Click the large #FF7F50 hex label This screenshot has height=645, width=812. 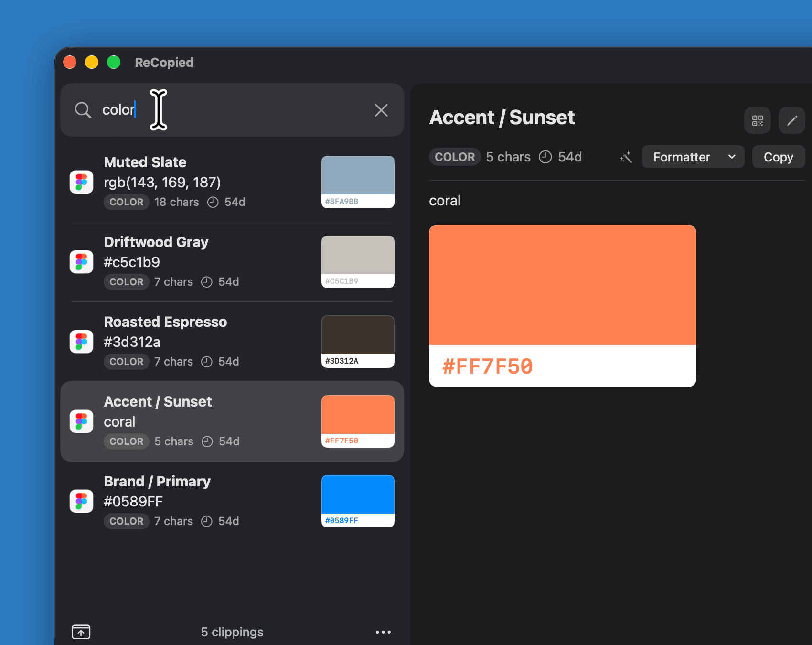point(488,366)
